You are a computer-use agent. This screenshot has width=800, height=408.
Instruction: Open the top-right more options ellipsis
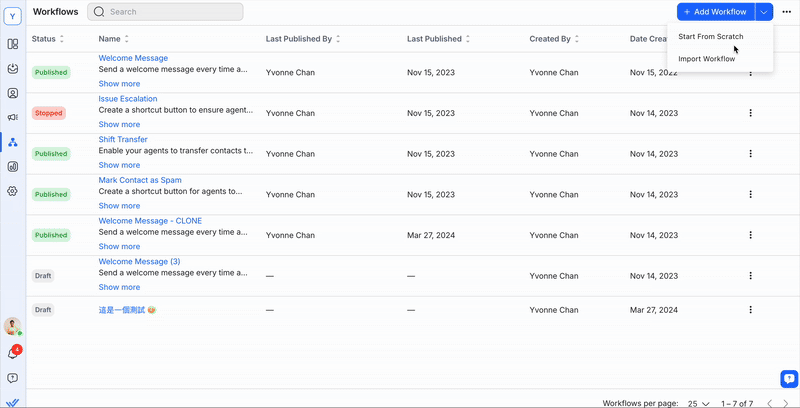[x=787, y=12]
